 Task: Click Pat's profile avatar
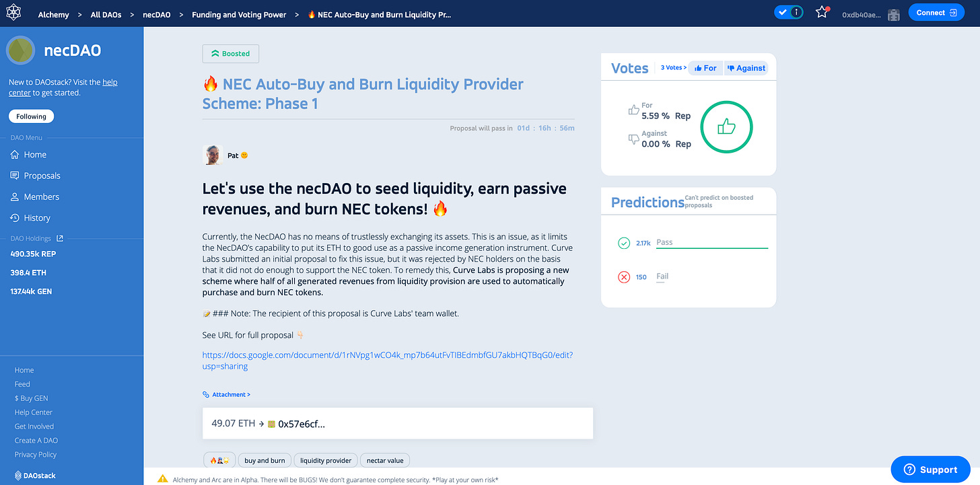(x=213, y=155)
